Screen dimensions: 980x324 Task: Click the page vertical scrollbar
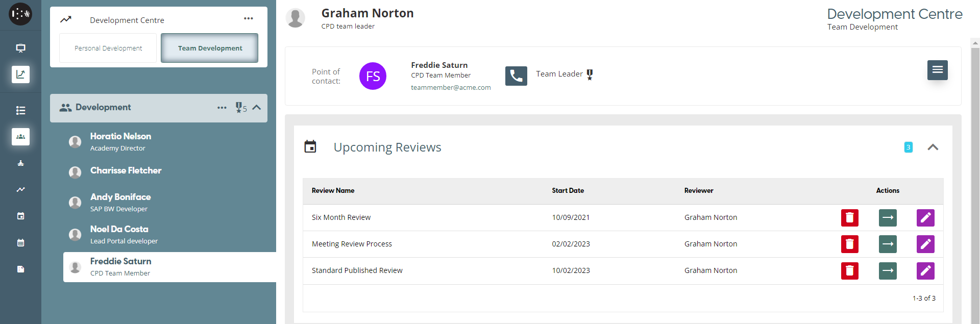[x=975, y=179]
